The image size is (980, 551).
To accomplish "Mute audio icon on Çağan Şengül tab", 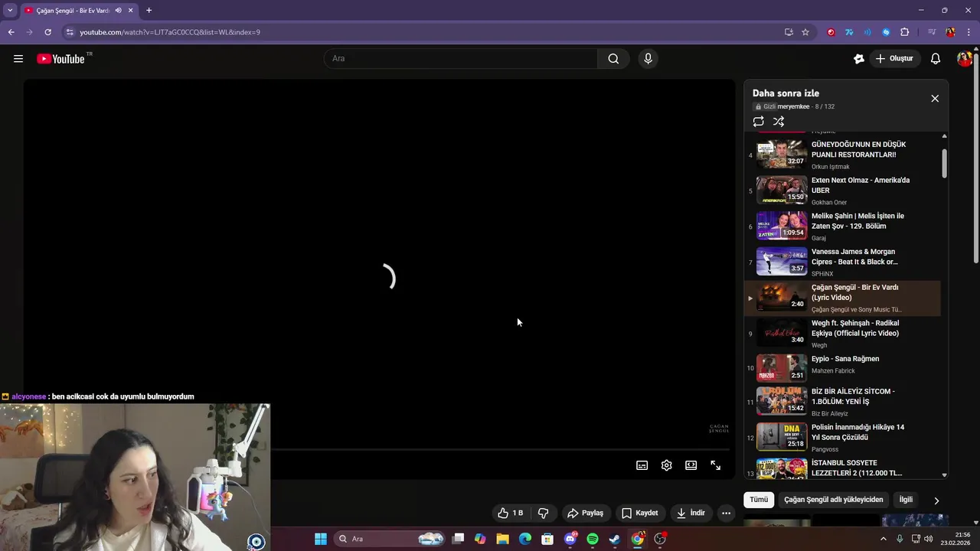I will coord(118,11).
